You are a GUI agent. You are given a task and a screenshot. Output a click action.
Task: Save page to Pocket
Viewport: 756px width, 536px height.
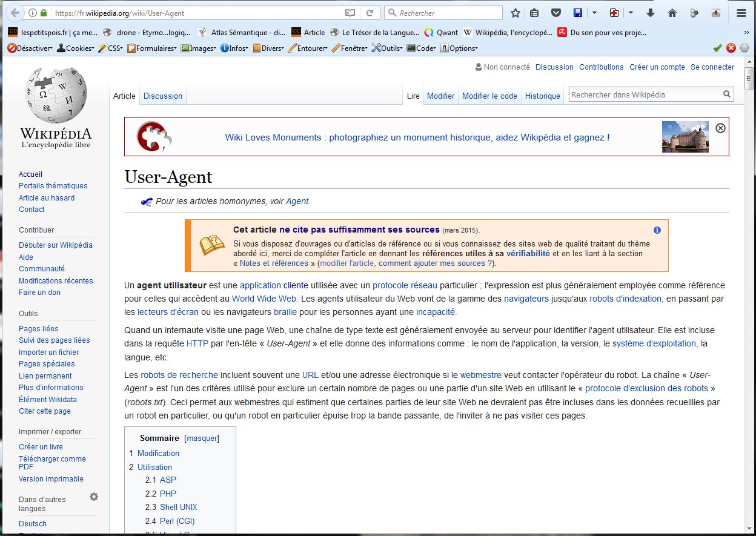tap(555, 13)
